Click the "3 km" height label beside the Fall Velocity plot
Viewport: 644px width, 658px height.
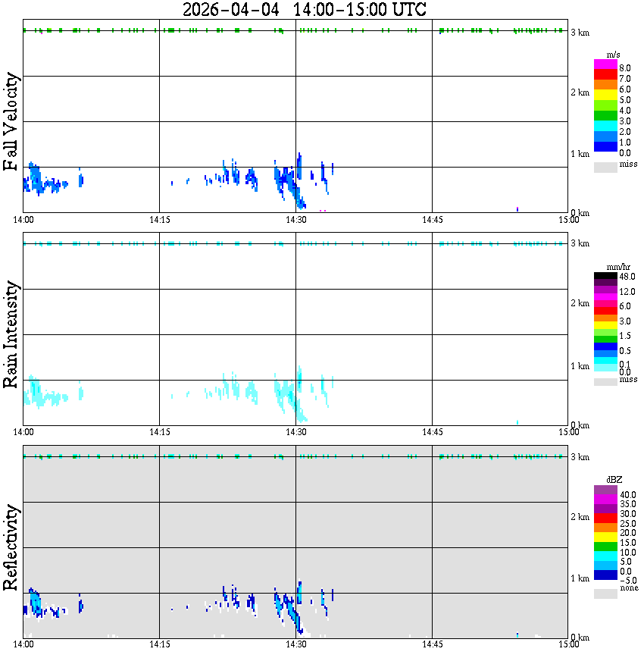[580, 33]
